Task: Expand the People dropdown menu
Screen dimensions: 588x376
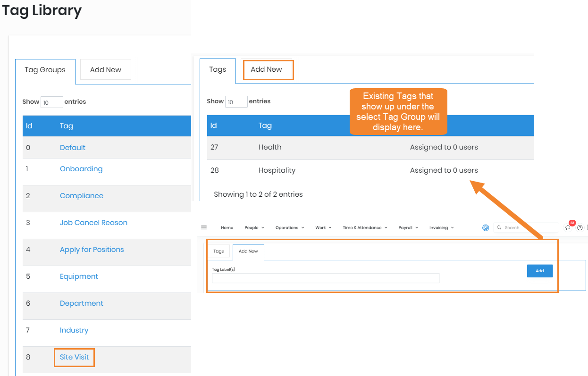Action: pos(254,228)
